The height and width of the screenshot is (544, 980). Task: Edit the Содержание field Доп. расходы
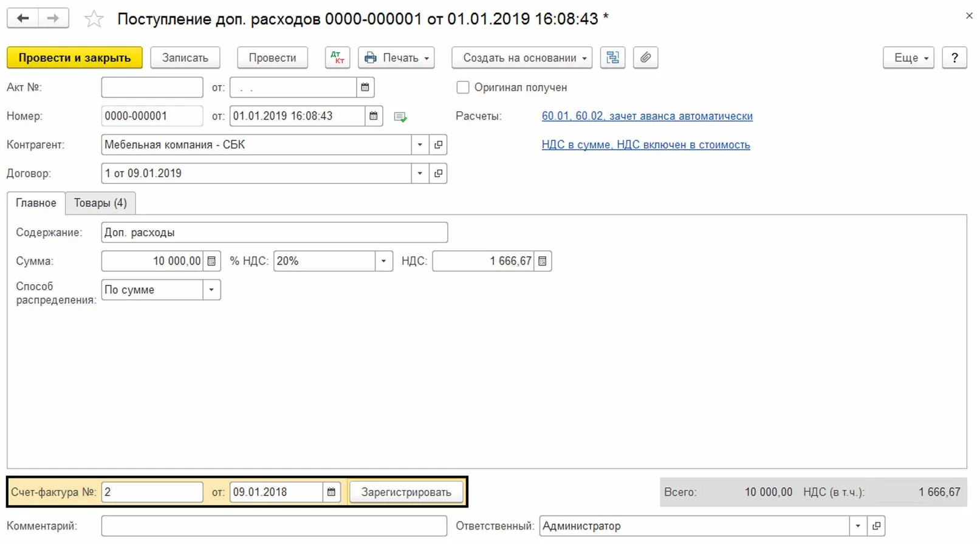[x=275, y=233]
